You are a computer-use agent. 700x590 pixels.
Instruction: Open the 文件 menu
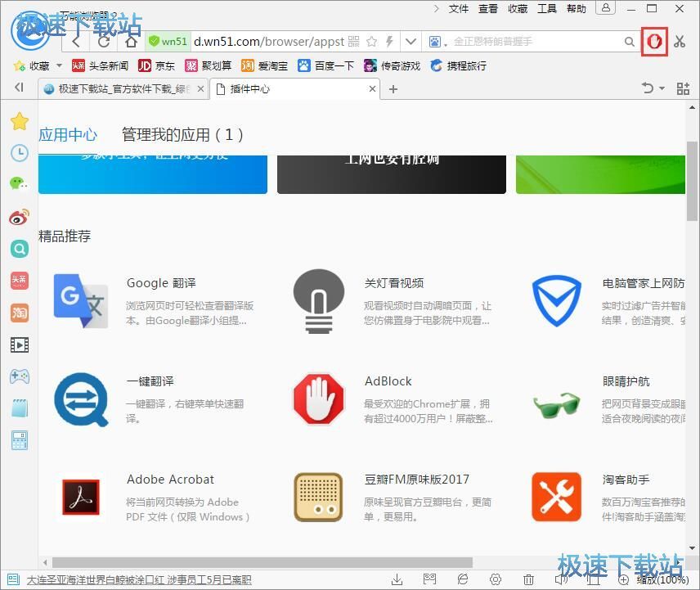(459, 8)
